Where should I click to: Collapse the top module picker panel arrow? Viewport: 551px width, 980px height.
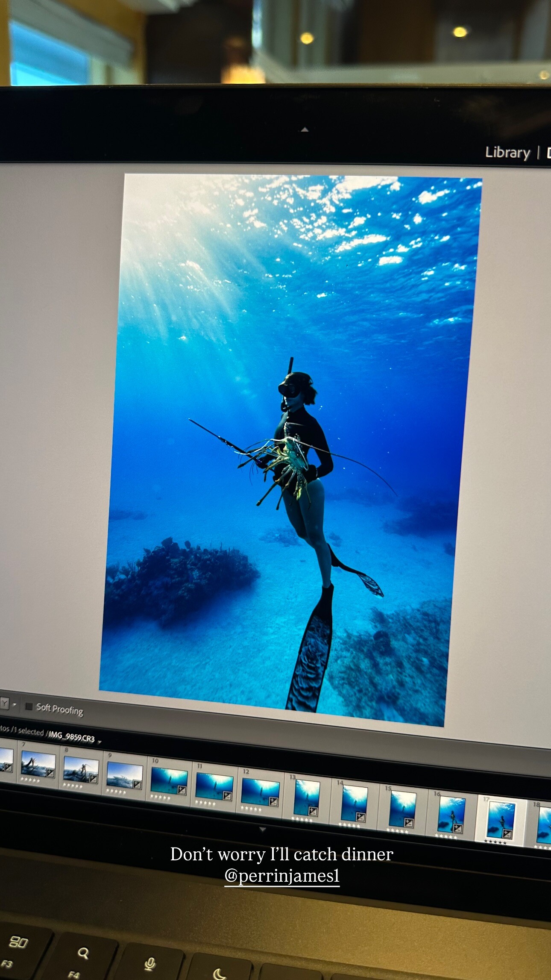(x=305, y=129)
